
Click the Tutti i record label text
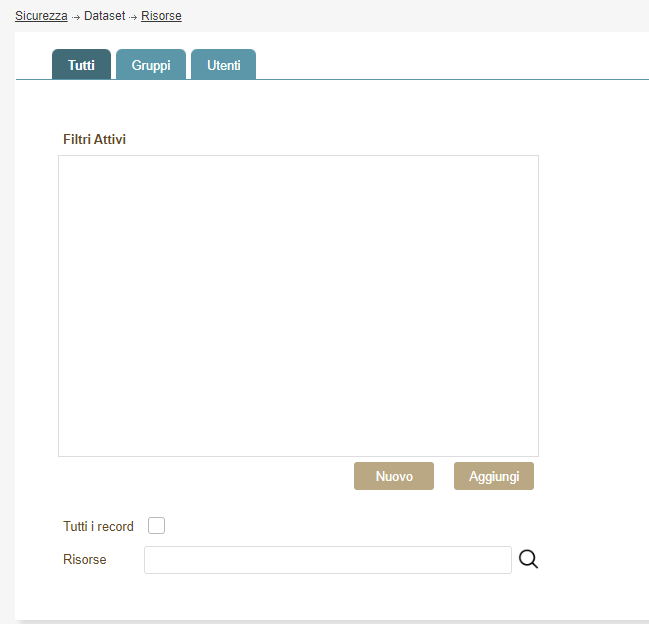point(98,526)
